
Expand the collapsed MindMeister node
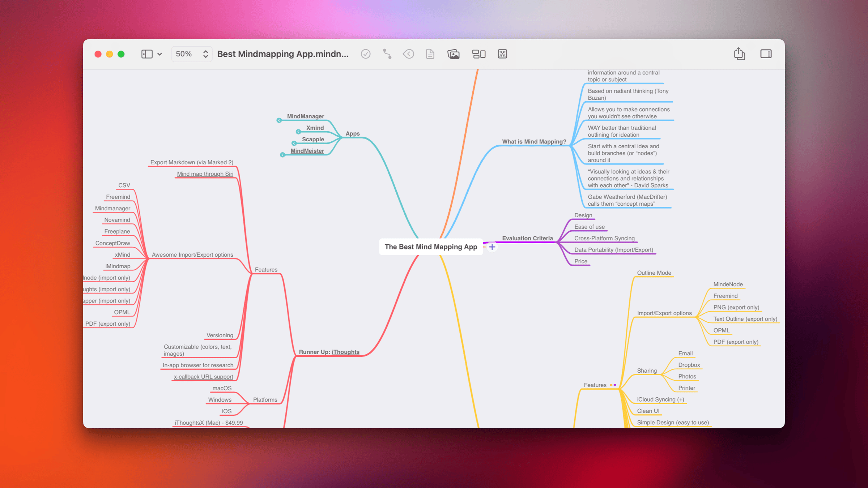click(x=282, y=155)
